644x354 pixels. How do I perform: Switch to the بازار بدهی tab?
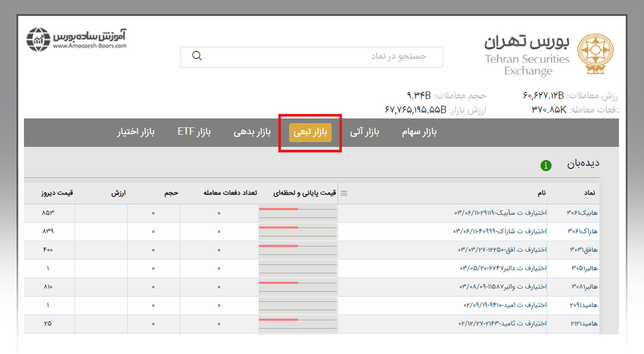coord(251,132)
